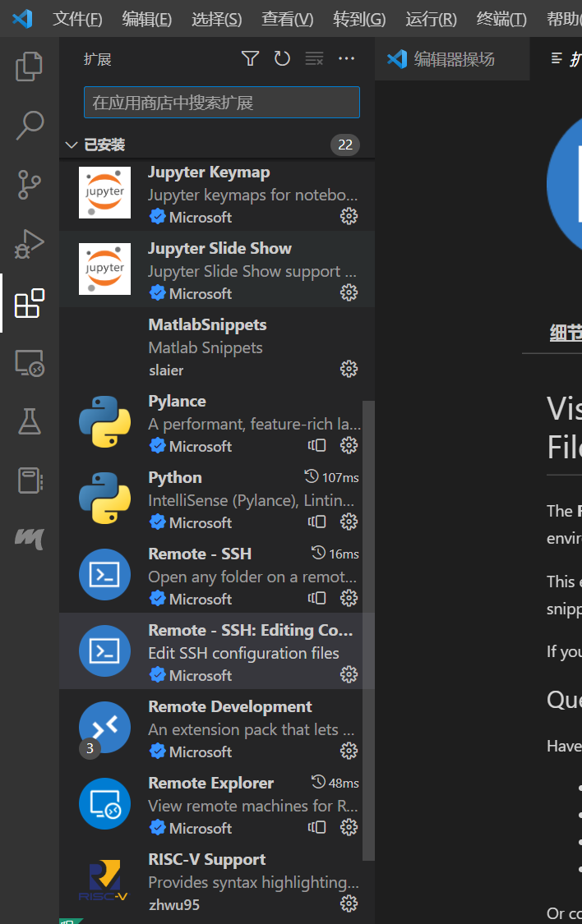Click the extension search input field
The image size is (582, 924).
(222, 103)
